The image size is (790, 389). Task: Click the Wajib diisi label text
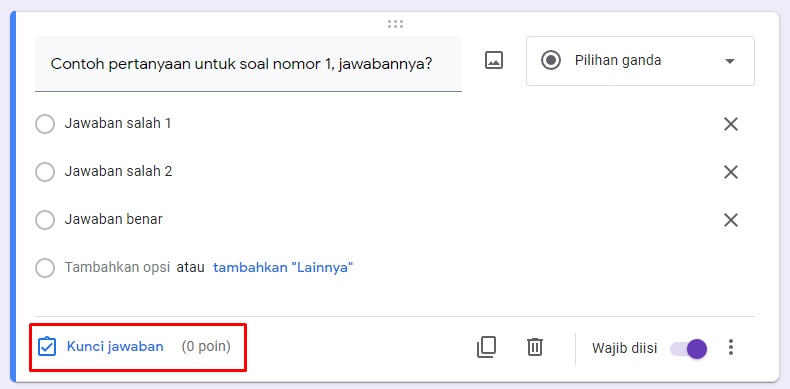(625, 348)
